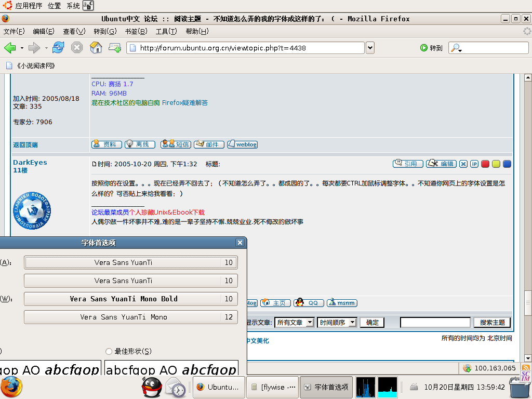
Task: Click the QQ penguin button in post
Action: (x=309, y=303)
